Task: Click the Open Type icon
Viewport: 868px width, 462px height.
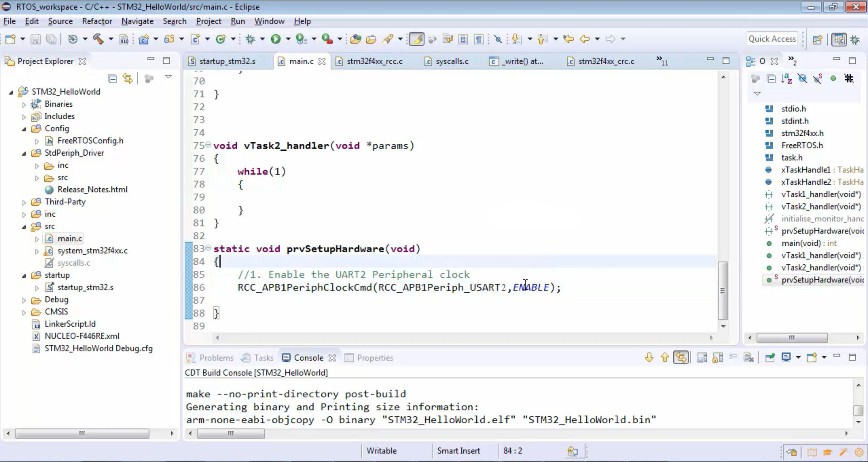Action: pyautogui.click(x=355, y=39)
